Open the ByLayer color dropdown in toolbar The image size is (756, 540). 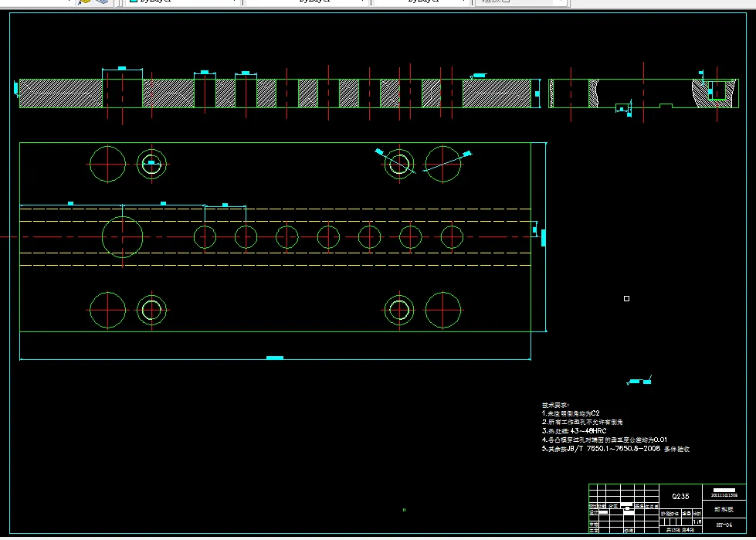[182, 2]
